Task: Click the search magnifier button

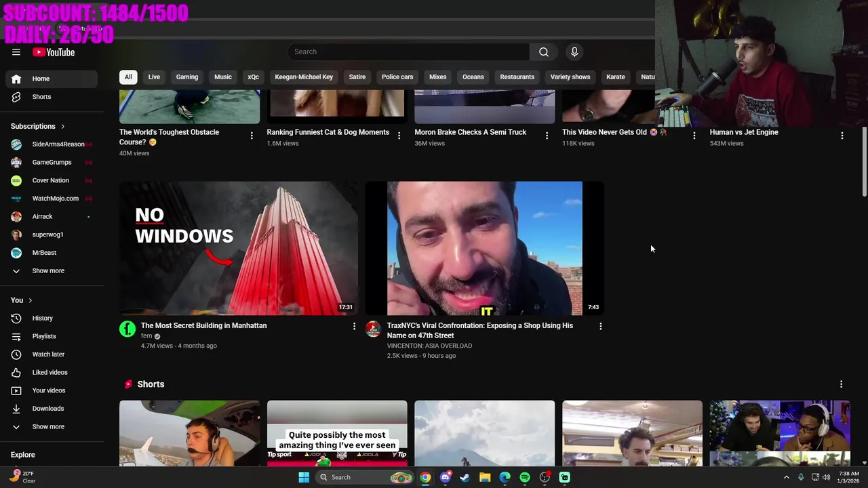Action: (544, 52)
